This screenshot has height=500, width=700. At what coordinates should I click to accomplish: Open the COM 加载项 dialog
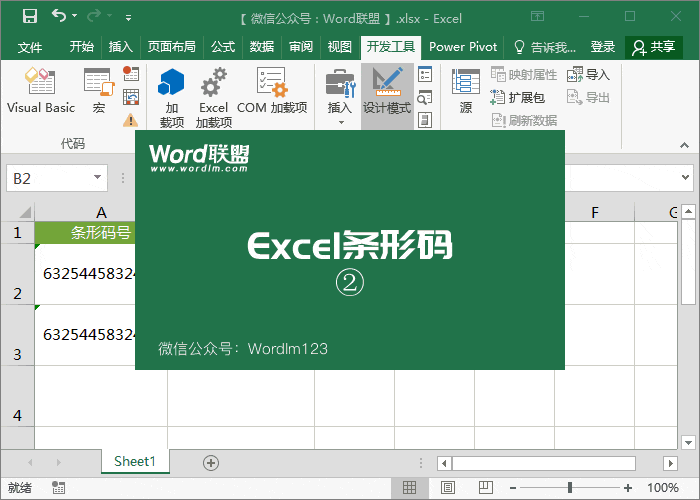coord(272,90)
